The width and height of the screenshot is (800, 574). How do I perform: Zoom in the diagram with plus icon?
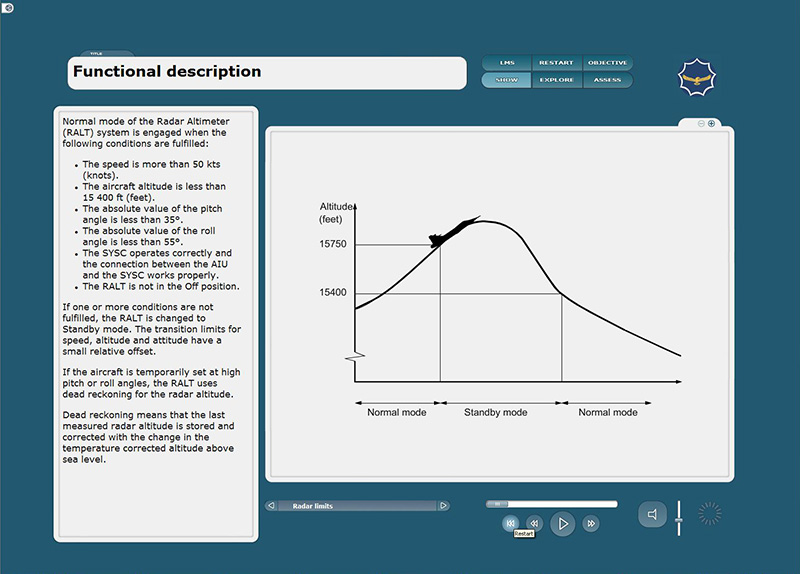pos(711,123)
